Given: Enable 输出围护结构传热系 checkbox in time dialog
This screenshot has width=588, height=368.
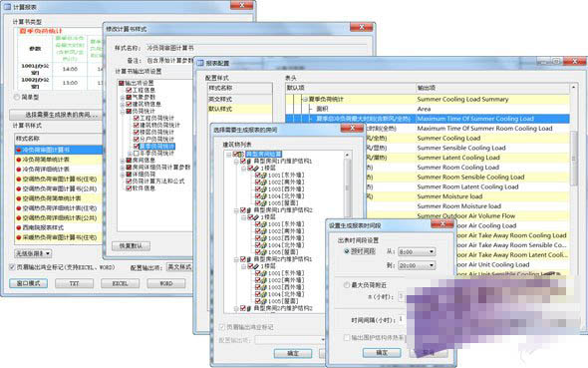Looking at the screenshot, I should [x=347, y=338].
